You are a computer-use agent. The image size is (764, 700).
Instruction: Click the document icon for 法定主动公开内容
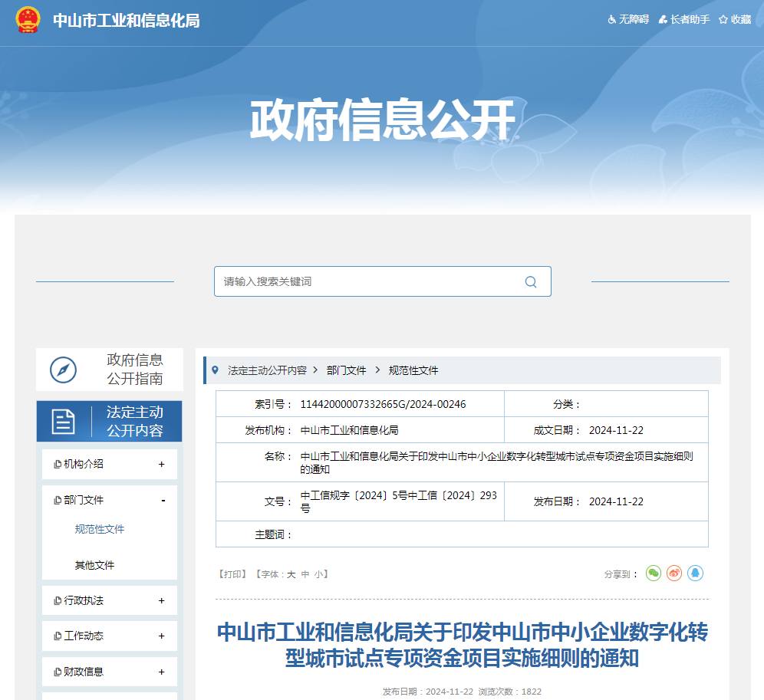[63, 421]
